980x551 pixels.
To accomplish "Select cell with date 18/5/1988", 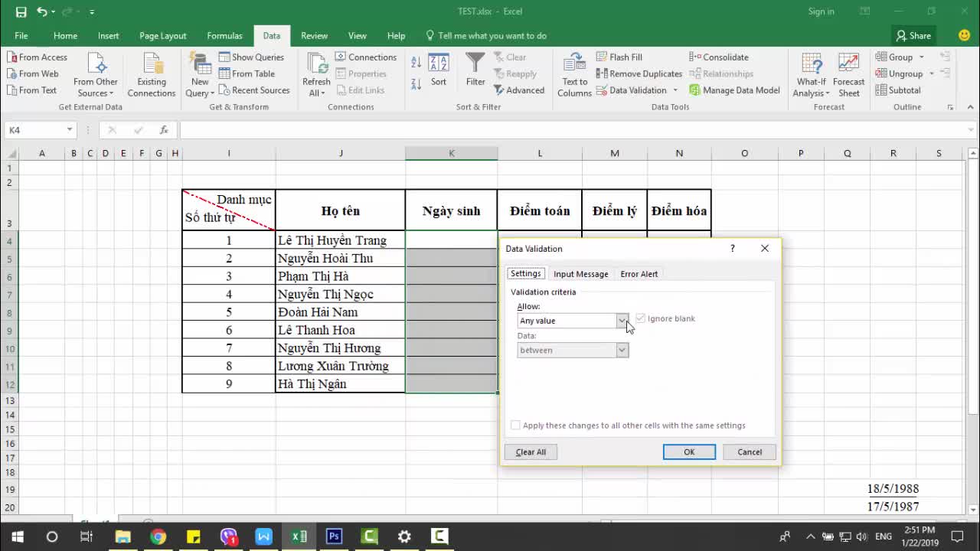I will tap(893, 489).
